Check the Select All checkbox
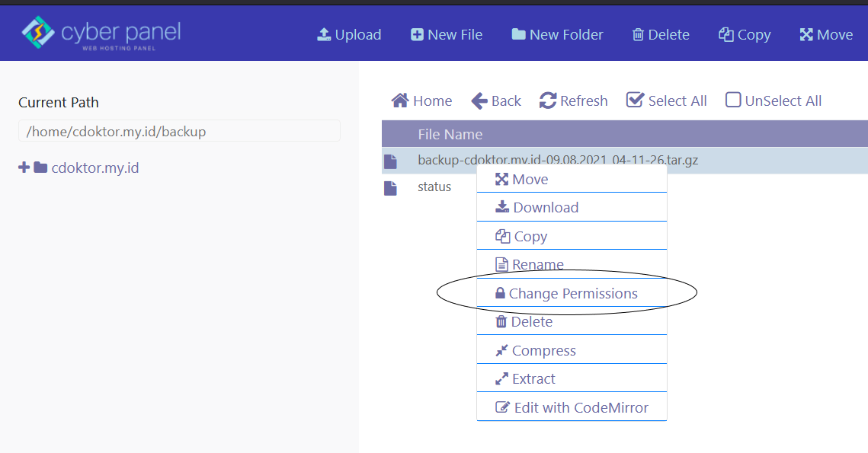The height and width of the screenshot is (453, 868). [x=635, y=100]
